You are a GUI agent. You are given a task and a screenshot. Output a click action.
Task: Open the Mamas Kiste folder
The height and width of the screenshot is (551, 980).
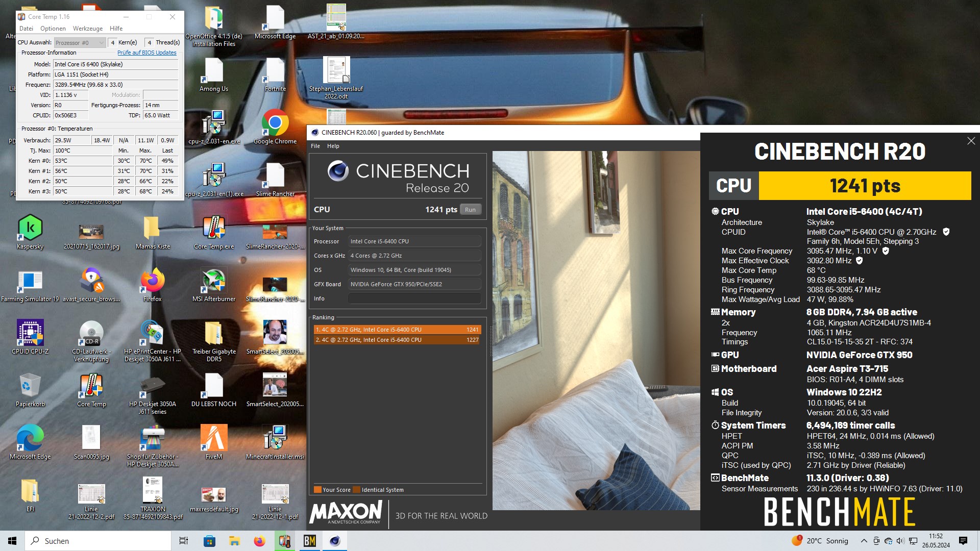[x=153, y=232]
